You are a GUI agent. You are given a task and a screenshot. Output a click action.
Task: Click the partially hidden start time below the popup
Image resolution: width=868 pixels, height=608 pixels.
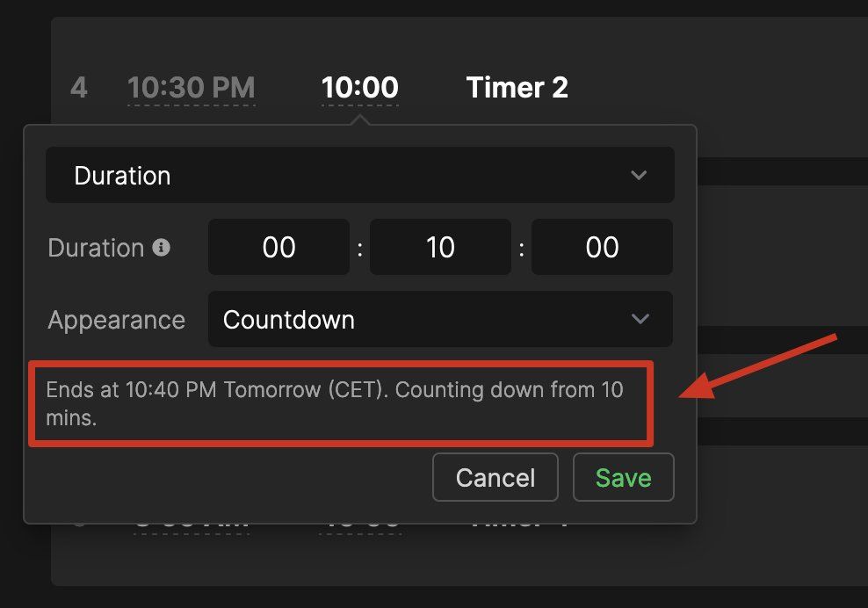pos(192,525)
